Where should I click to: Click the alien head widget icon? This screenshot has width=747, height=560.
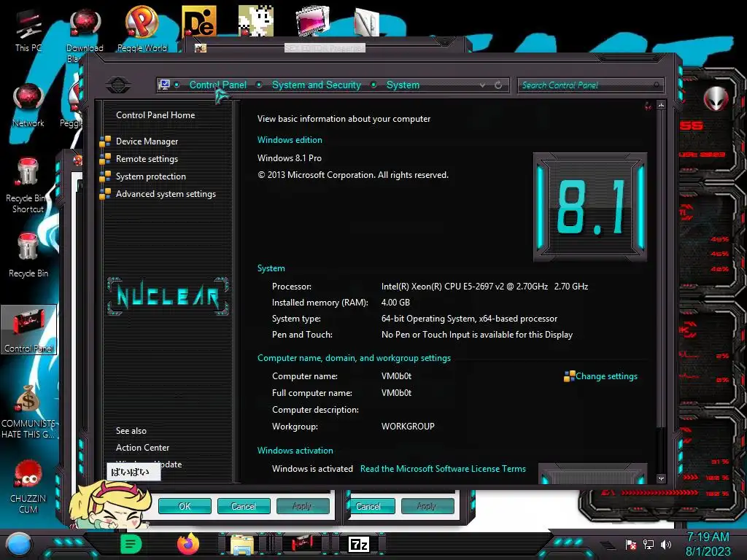tap(716, 99)
